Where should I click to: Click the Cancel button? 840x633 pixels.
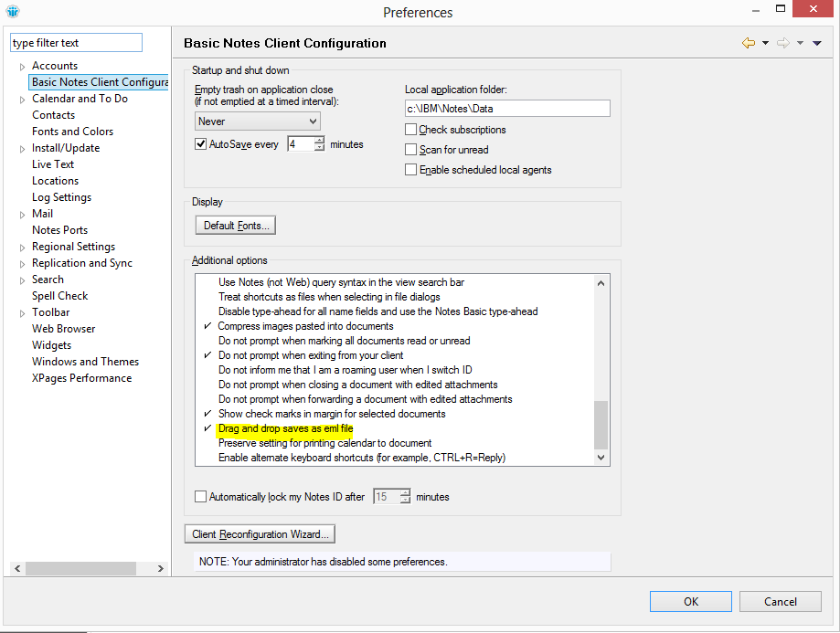pos(781,601)
